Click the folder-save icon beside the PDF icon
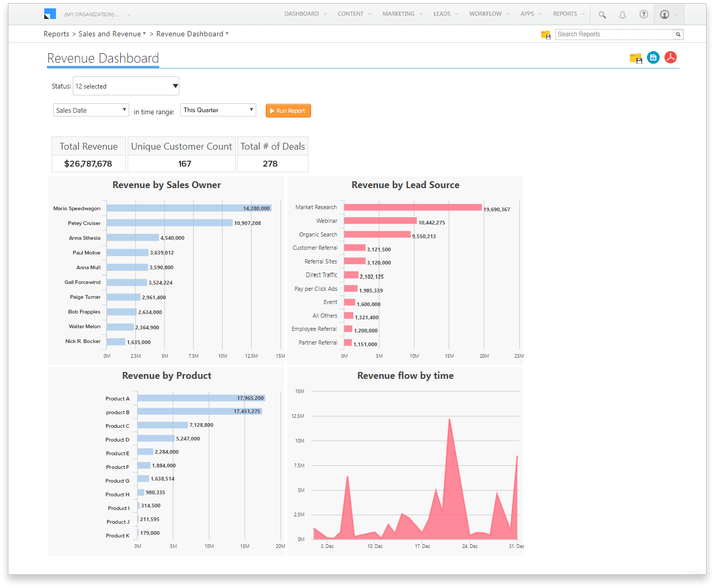Image resolution: width=715 pixels, height=588 pixels. click(x=636, y=58)
